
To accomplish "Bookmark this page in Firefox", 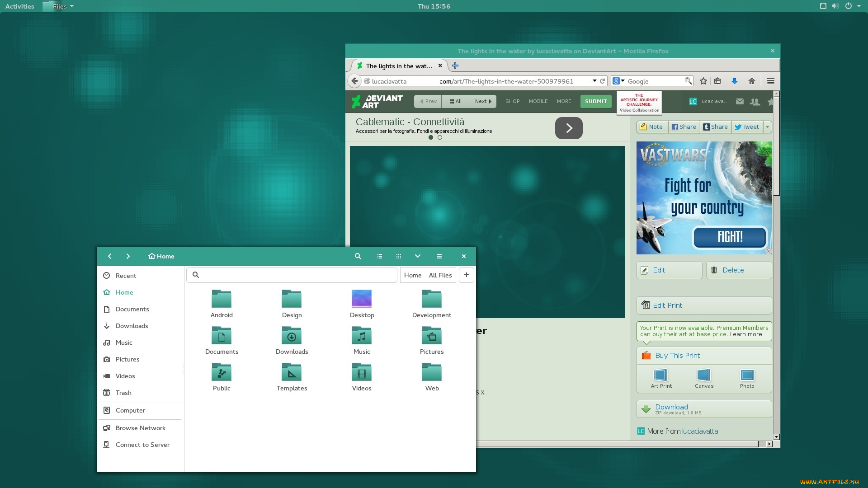I will point(703,81).
